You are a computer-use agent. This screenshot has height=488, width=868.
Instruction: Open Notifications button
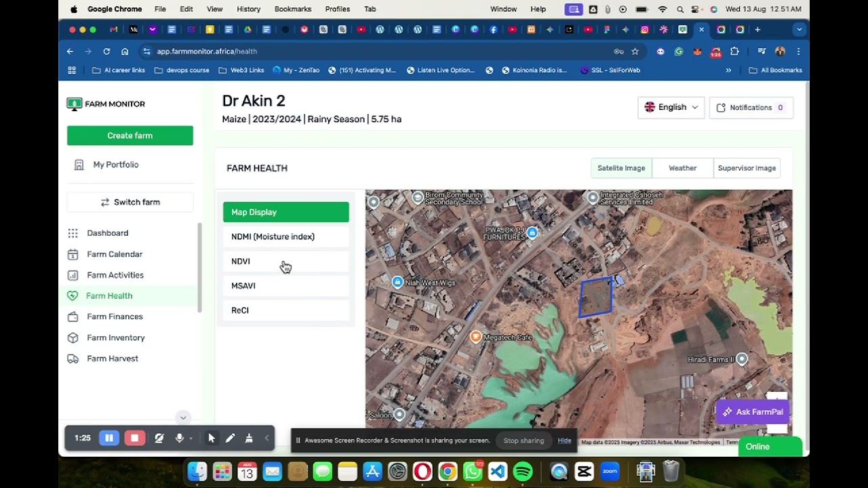click(x=751, y=107)
